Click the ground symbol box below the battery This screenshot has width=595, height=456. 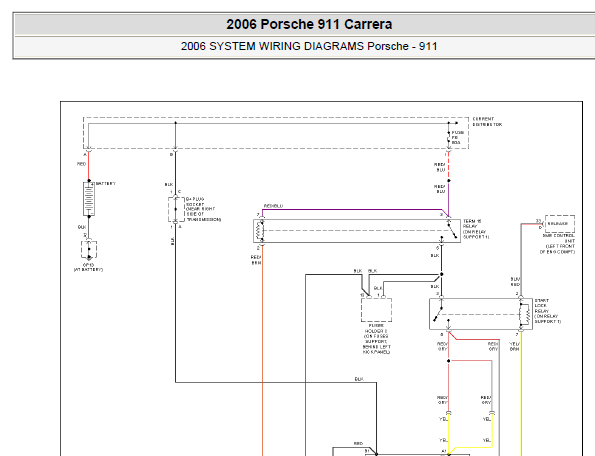[x=89, y=250]
